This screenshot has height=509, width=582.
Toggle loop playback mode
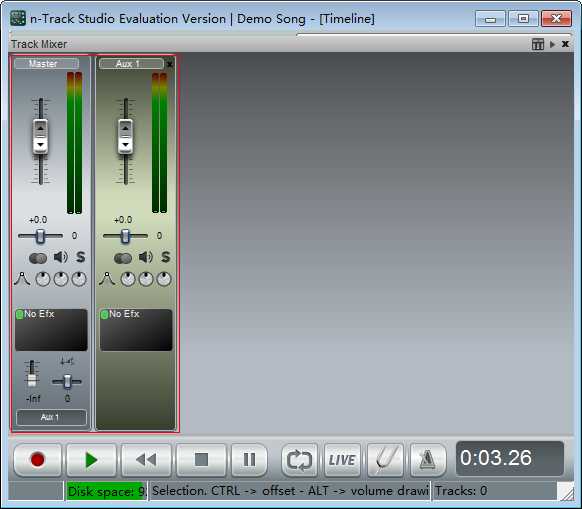[x=299, y=460]
